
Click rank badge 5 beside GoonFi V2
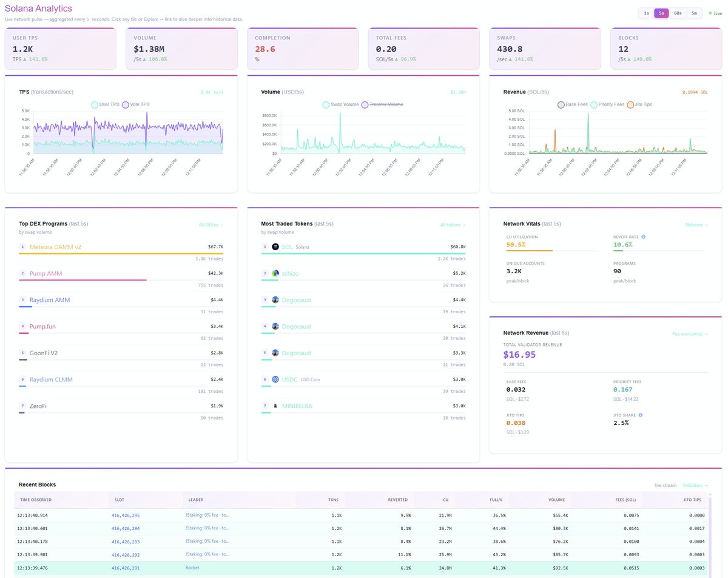tap(22, 353)
